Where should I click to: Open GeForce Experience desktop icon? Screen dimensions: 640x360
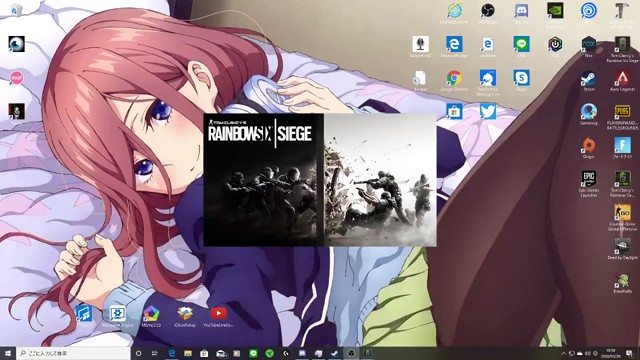coord(555,11)
